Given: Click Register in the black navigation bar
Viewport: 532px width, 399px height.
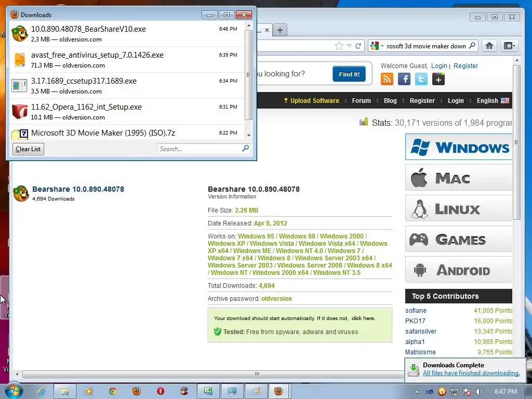Looking at the screenshot, I should coord(422,100).
